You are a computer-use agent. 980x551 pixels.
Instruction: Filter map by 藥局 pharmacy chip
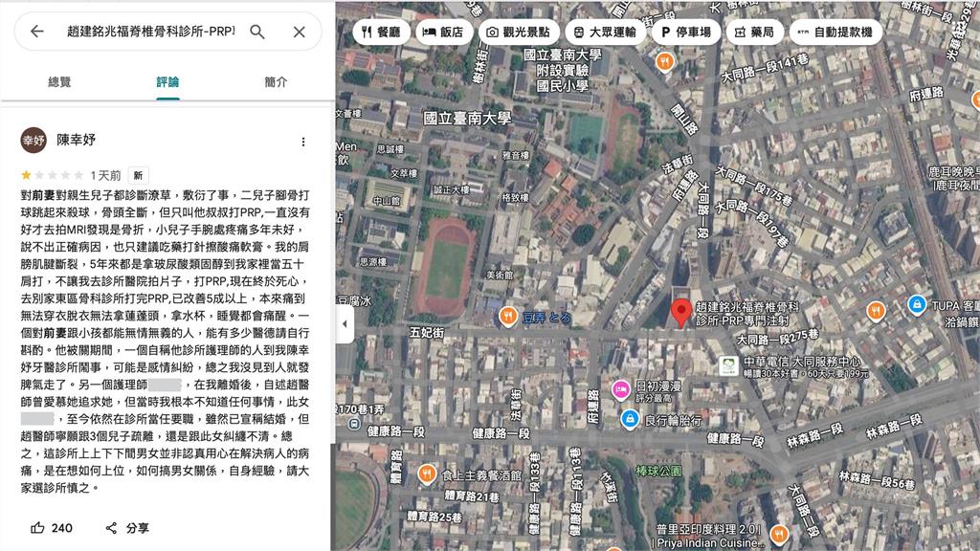click(x=754, y=32)
